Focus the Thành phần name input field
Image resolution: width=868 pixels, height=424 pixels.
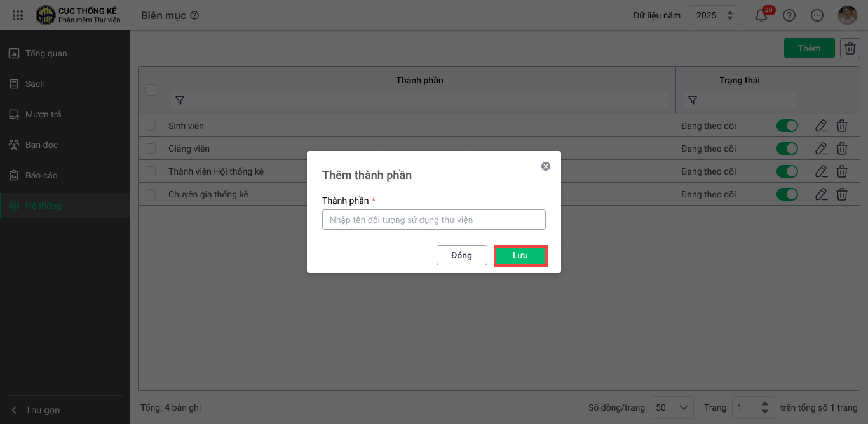(x=433, y=220)
